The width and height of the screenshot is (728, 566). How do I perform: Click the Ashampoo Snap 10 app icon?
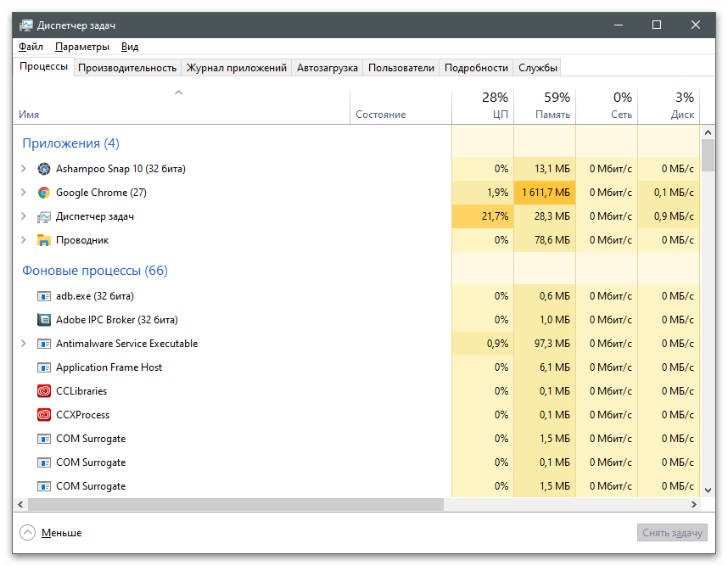coord(44,169)
